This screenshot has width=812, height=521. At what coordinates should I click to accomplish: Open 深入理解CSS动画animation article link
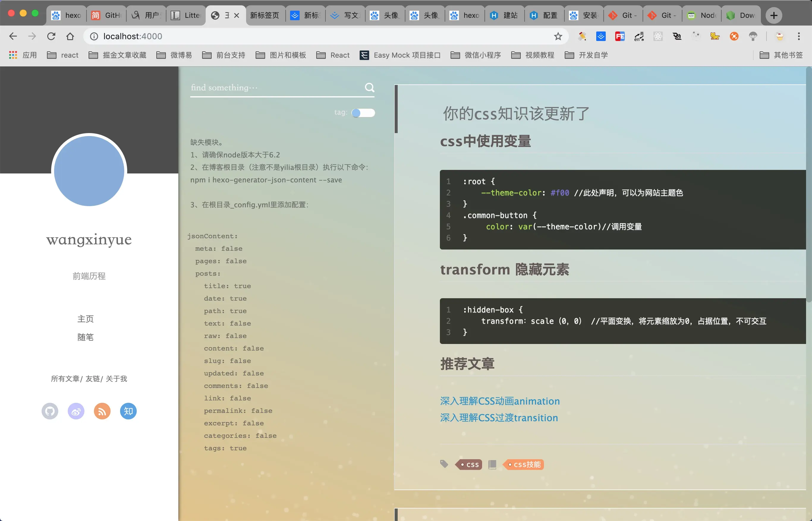click(x=500, y=401)
